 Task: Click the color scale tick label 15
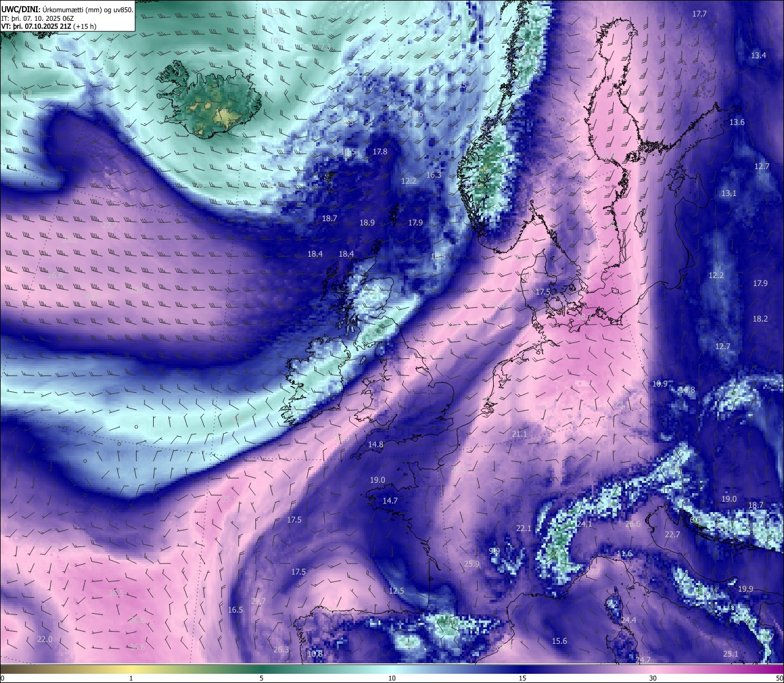(x=522, y=678)
